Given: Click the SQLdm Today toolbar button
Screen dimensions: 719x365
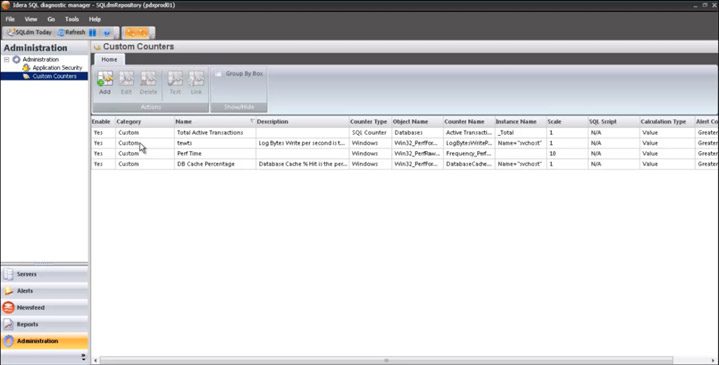Looking at the screenshot, I should 30,33.
